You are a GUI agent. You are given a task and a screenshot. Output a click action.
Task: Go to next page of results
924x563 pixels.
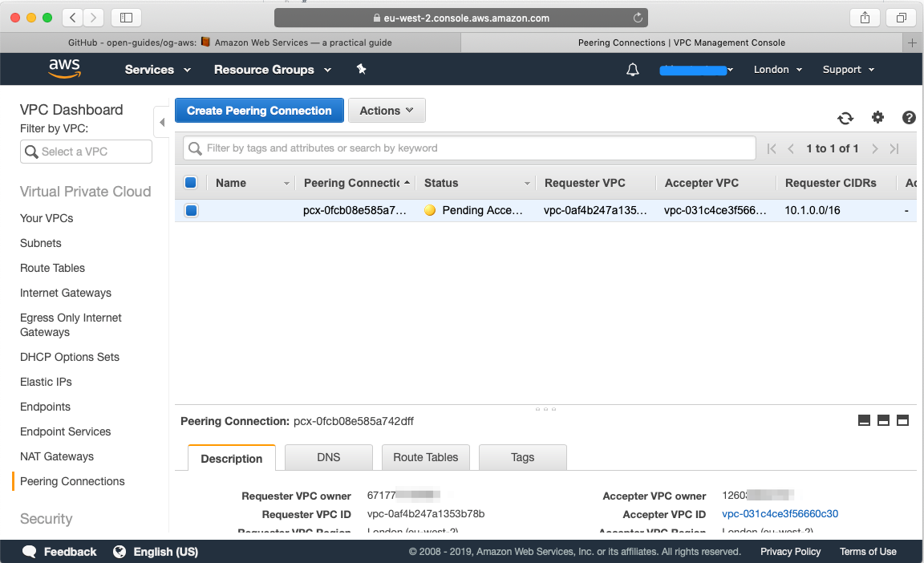875,148
